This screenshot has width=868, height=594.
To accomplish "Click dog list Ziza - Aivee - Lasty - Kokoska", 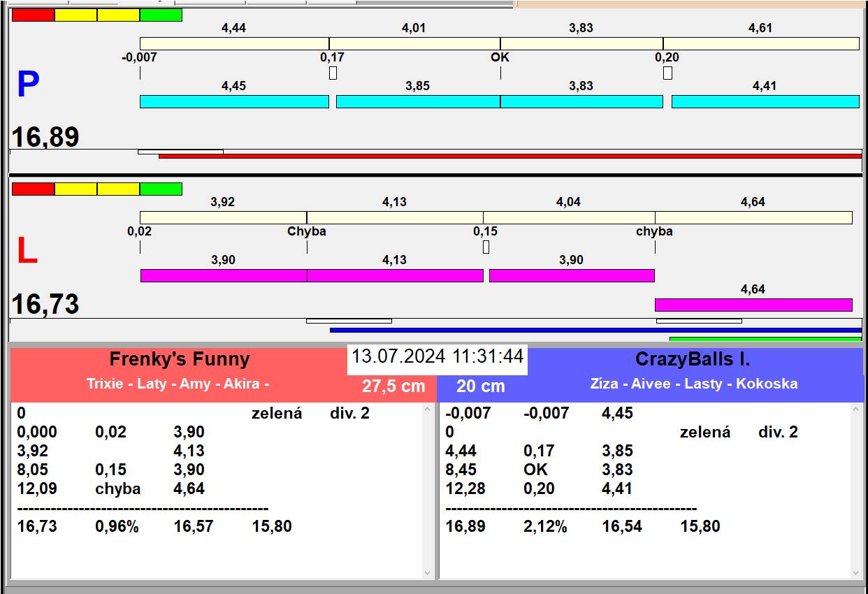I will tap(694, 384).
